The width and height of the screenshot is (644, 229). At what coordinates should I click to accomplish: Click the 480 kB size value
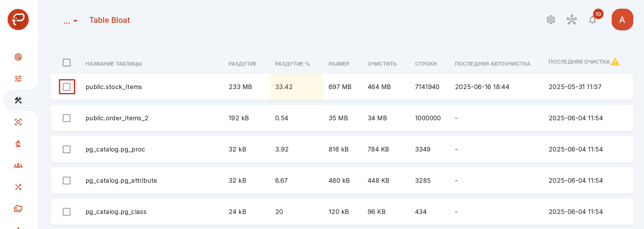click(339, 181)
